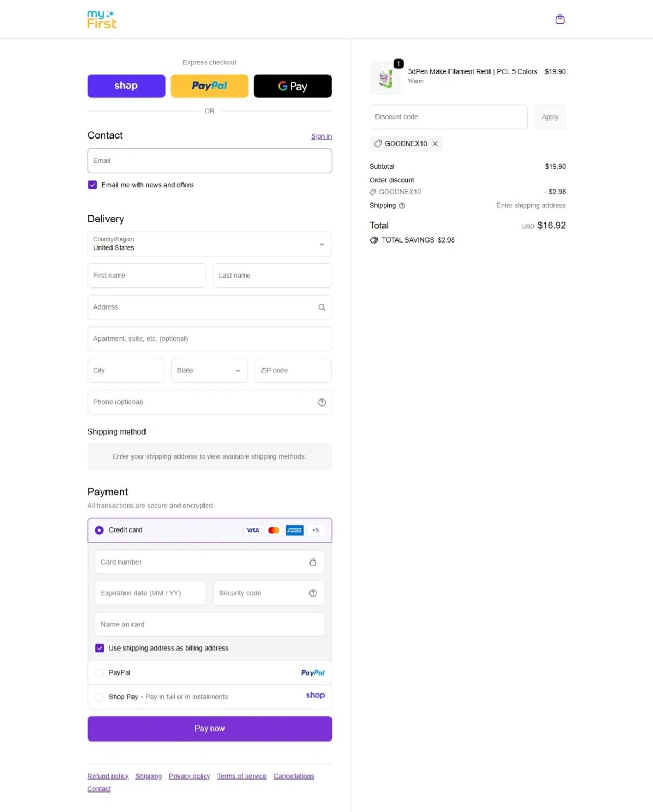Toggle Email me with news and offers
The width and height of the screenshot is (653, 812).
93,185
